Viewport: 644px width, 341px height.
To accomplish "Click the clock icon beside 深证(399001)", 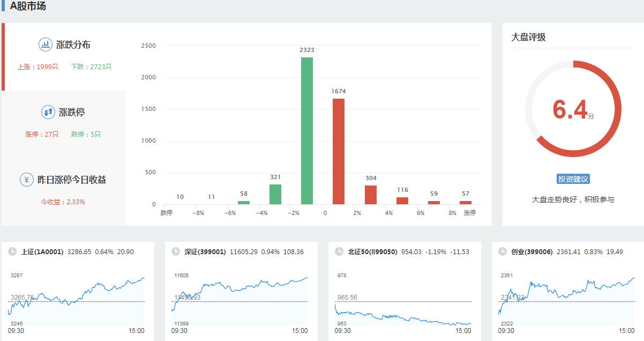I will point(175,251).
